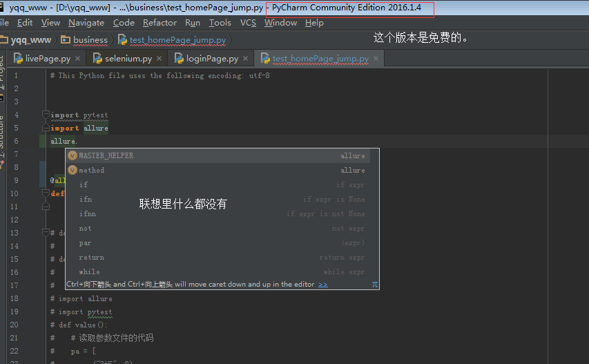Switch to selenium.py tab
Screen dimensions: 589x364
[128, 59]
